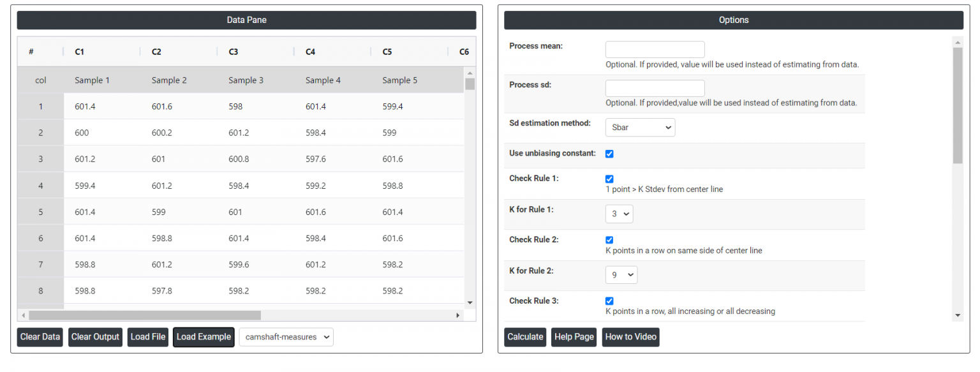The width and height of the screenshot is (980, 372).
Task: Click the Clear Data button
Action: [x=40, y=337]
